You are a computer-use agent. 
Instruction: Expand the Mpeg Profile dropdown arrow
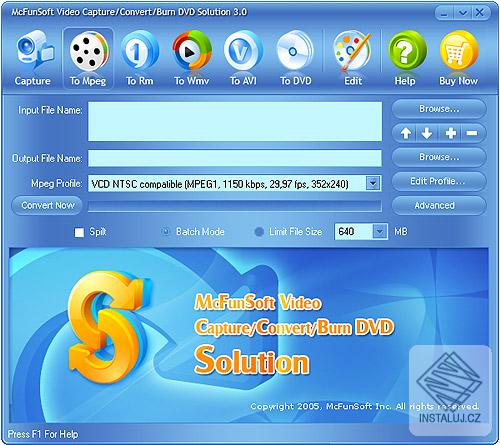tap(373, 183)
